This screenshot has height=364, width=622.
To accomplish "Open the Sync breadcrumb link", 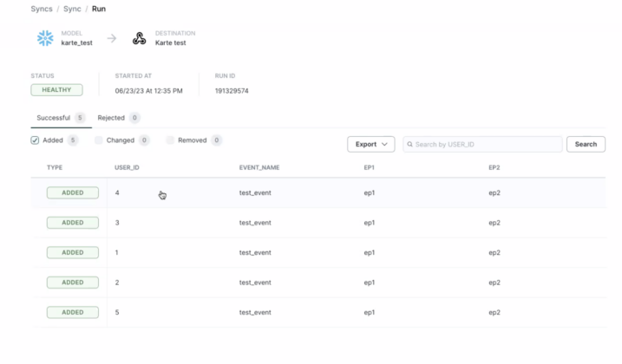I will (x=73, y=9).
